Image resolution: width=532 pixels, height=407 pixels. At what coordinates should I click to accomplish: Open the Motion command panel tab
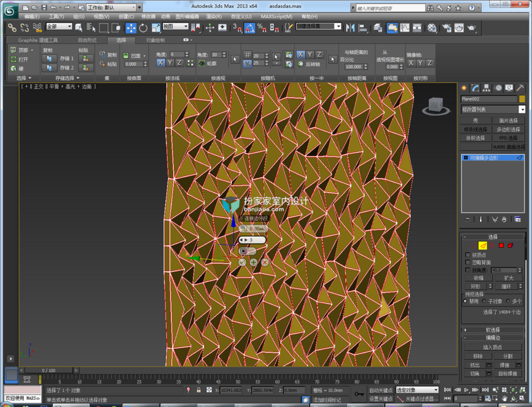click(498, 88)
